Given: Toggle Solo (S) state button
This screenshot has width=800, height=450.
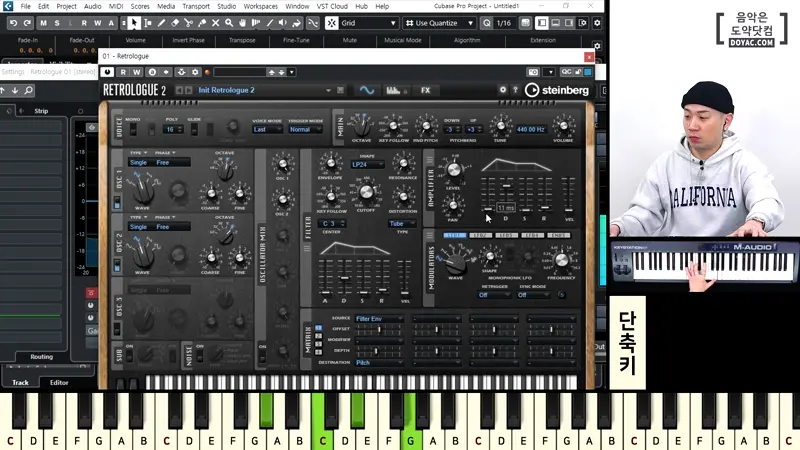Looking at the screenshot, I should 57,23.
